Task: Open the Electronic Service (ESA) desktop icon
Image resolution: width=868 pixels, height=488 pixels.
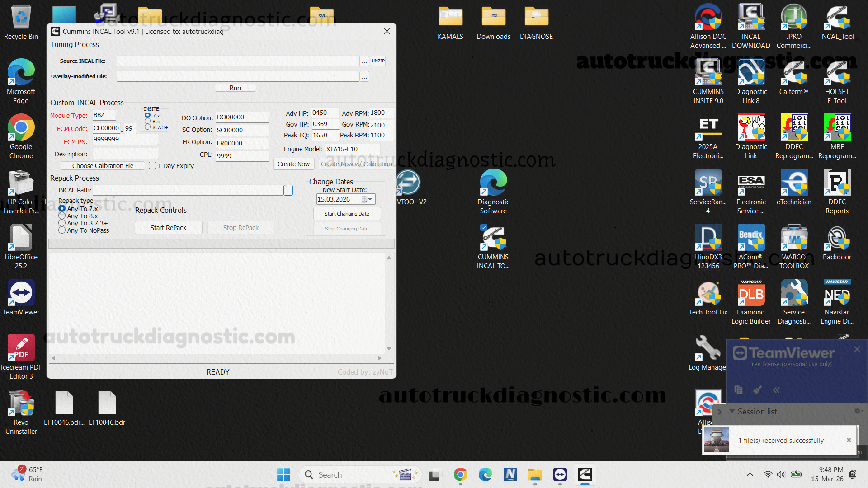Action: point(751,192)
